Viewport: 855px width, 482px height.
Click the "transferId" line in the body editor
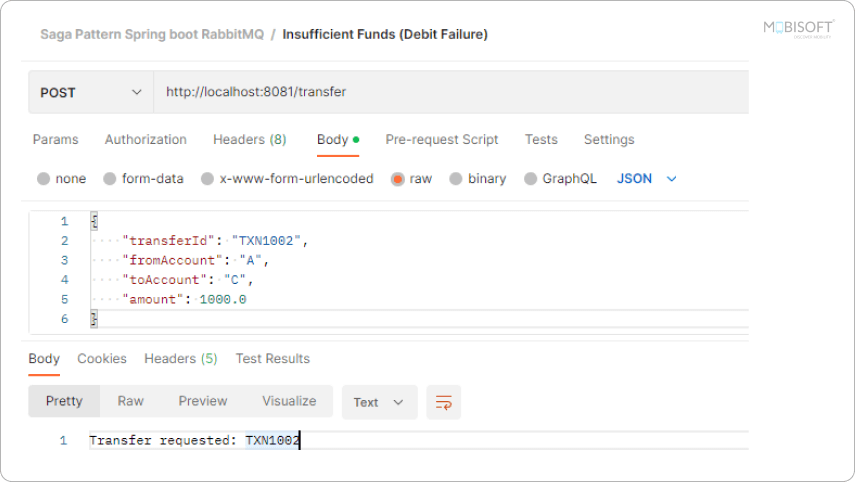pyautogui.click(x=215, y=241)
